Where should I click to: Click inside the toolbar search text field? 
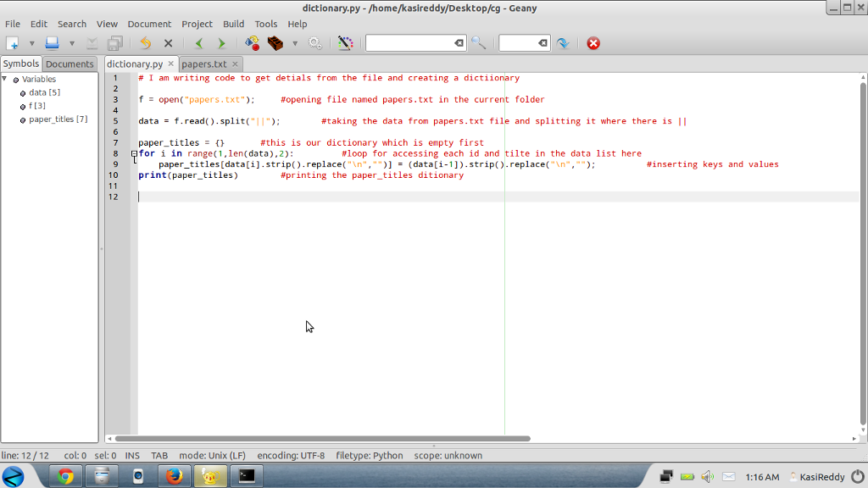409,43
